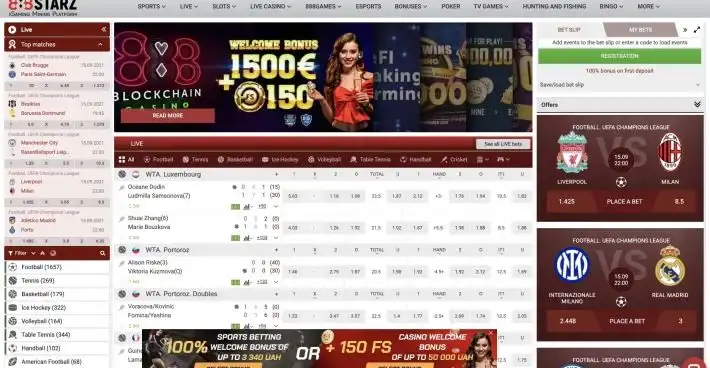The height and width of the screenshot is (368, 710).
Task: Click PLACE A BET for Liverpool vs Milan
Action: click(x=624, y=202)
